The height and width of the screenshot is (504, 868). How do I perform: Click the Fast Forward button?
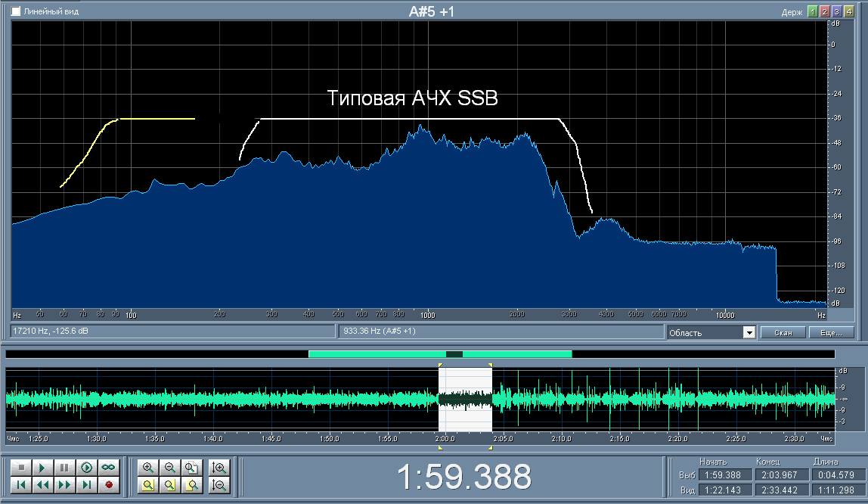pyautogui.click(x=64, y=485)
